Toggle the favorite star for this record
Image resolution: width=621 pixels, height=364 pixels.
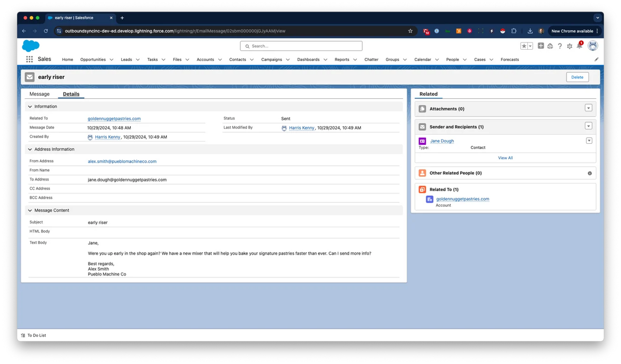pyautogui.click(x=524, y=45)
